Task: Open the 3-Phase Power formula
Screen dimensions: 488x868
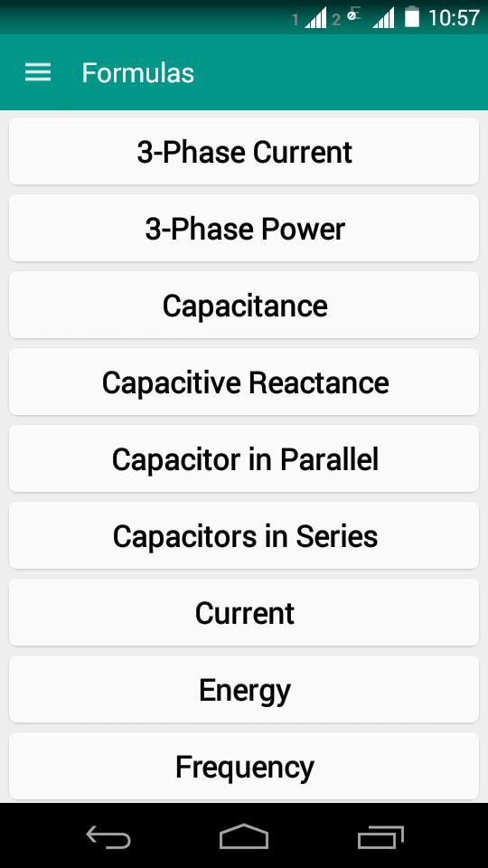Action: click(x=244, y=228)
